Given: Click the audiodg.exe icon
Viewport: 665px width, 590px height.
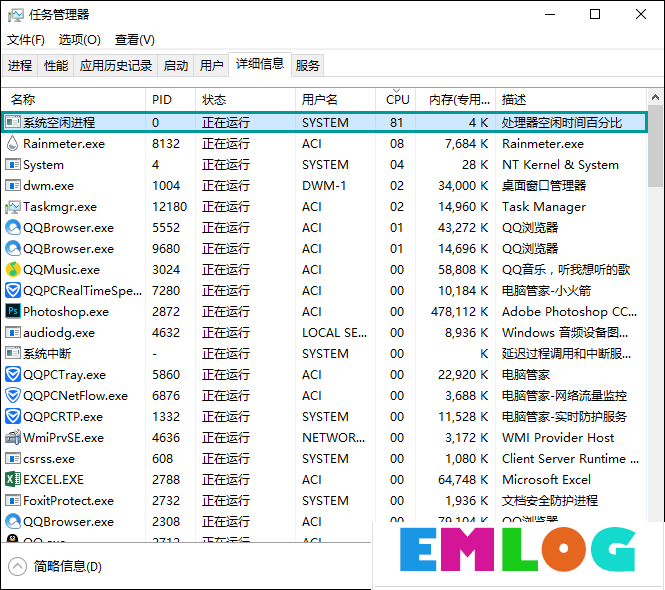Looking at the screenshot, I should coord(13,333).
